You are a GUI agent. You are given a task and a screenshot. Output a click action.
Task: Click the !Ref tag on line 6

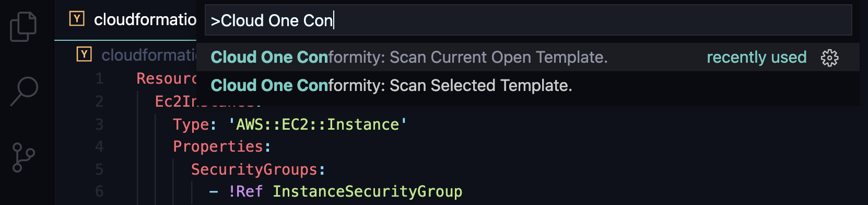tap(245, 191)
